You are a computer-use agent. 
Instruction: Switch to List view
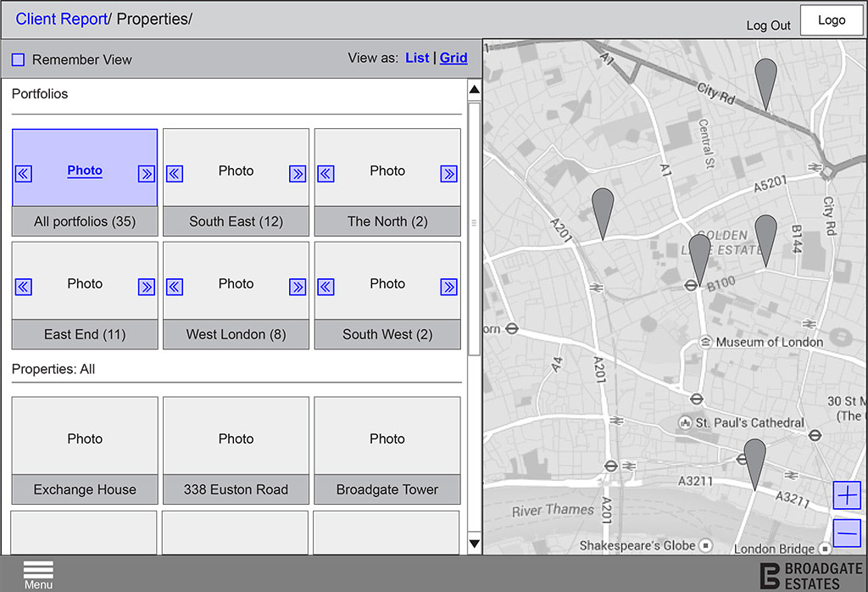(x=417, y=59)
